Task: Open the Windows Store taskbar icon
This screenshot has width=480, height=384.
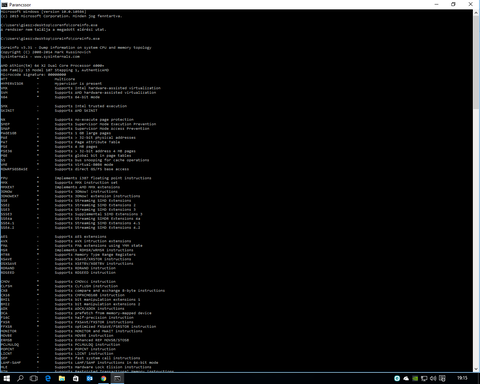Action: [x=76, y=378]
